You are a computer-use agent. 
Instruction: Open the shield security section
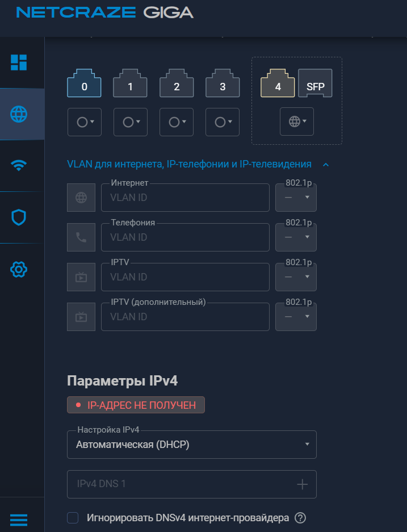tap(19, 217)
